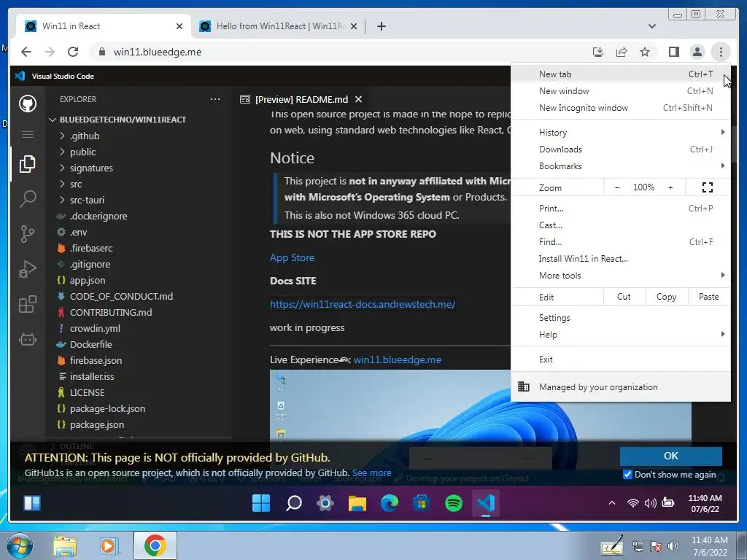Screen dimensions: 747x560
Task: Open the Explorer files icon in activity bar
Action: click(28, 164)
